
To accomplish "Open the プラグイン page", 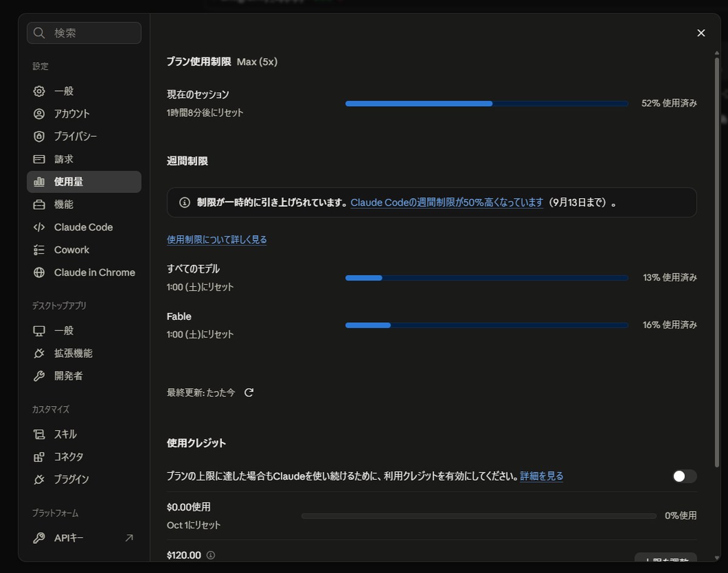I will point(84,480).
